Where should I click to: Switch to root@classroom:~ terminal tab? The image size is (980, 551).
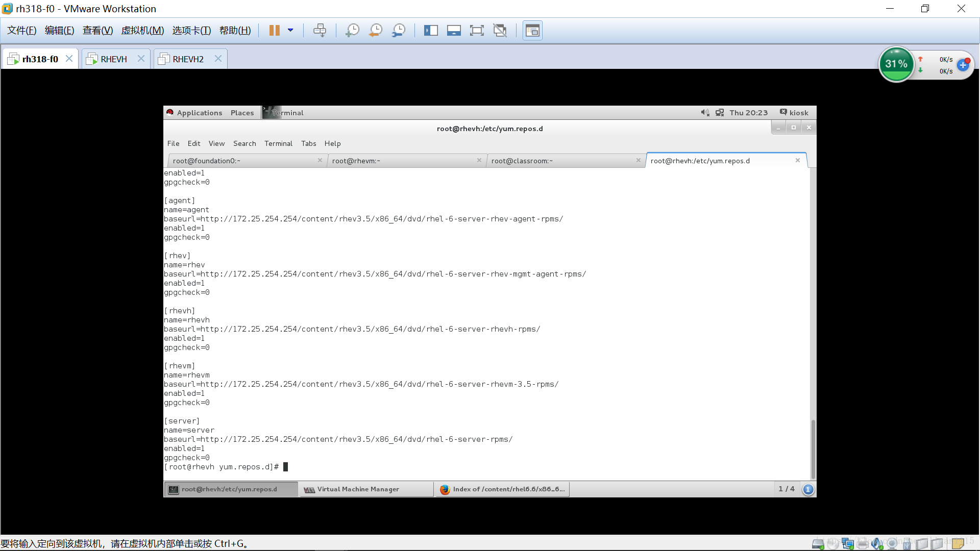point(566,161)
